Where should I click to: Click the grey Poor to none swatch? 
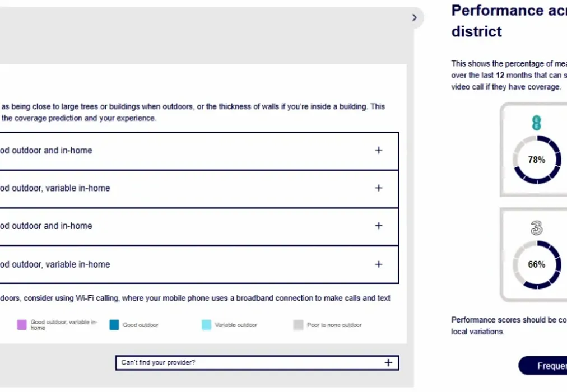[x=298, y=325]
